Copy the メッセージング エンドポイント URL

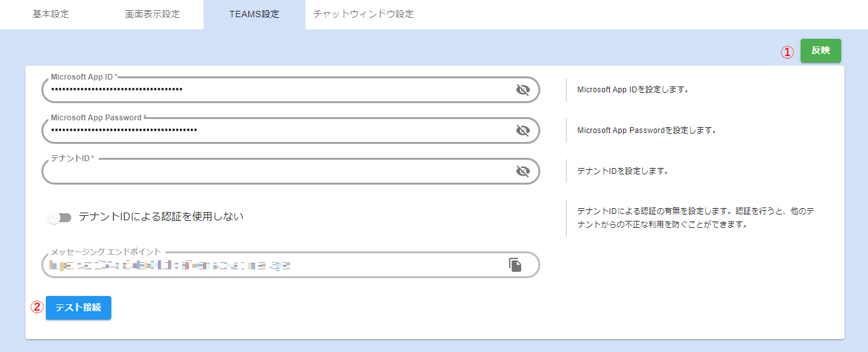click(515, 265)
